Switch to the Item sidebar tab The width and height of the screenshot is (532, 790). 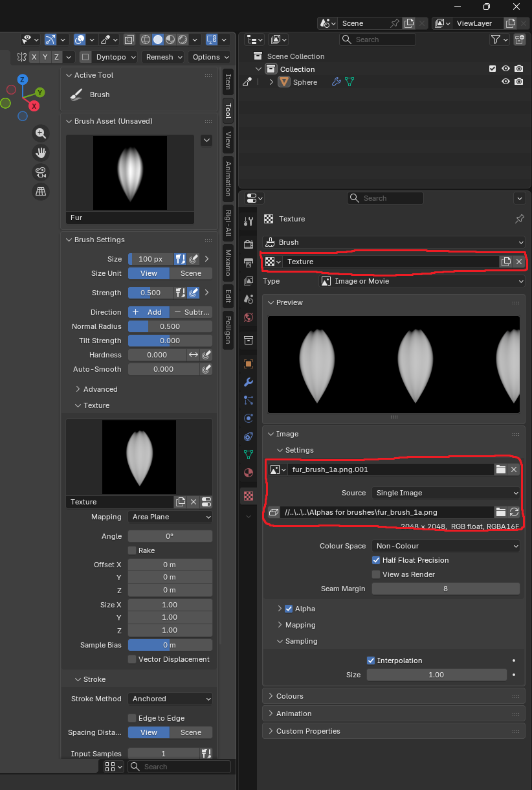(x=228, y=81)
